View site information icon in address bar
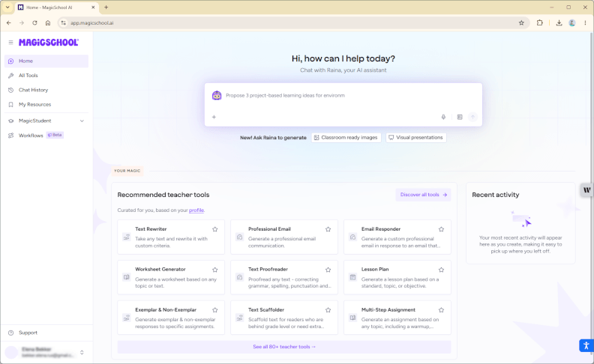 [x=63, y=23]
